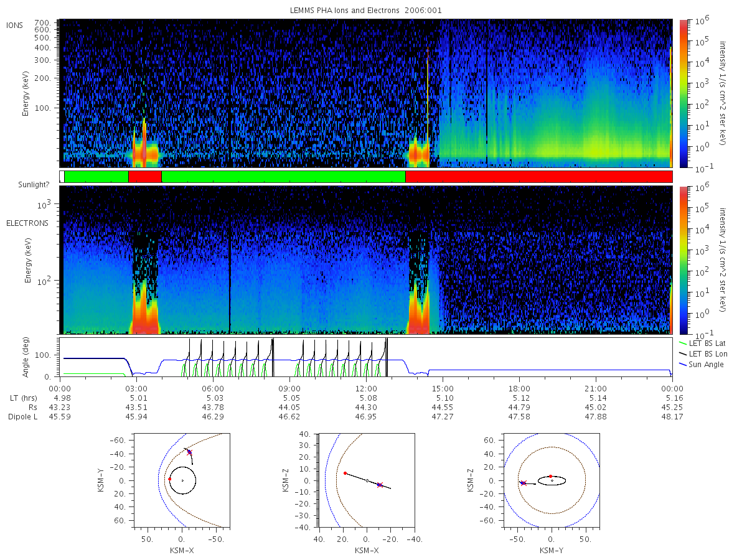Click the IONS panel label
This screenshot has height=560, width=747.
(x=16, y=25)
